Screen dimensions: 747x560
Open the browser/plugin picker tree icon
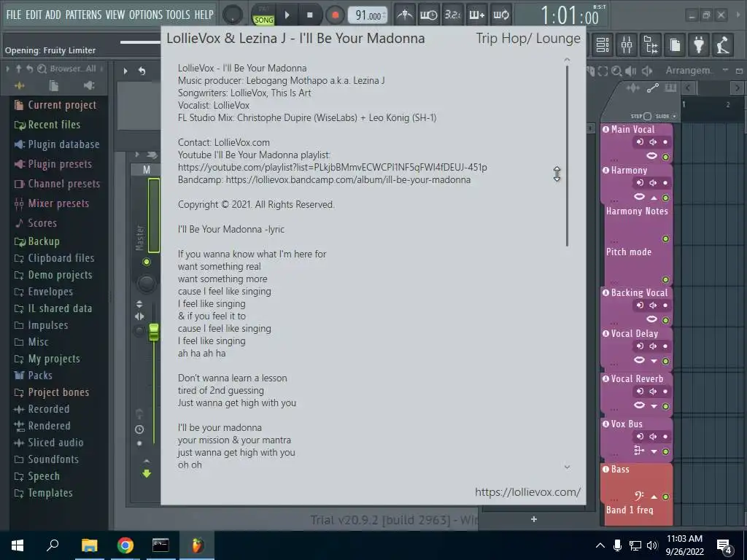[x=651, y=44]
